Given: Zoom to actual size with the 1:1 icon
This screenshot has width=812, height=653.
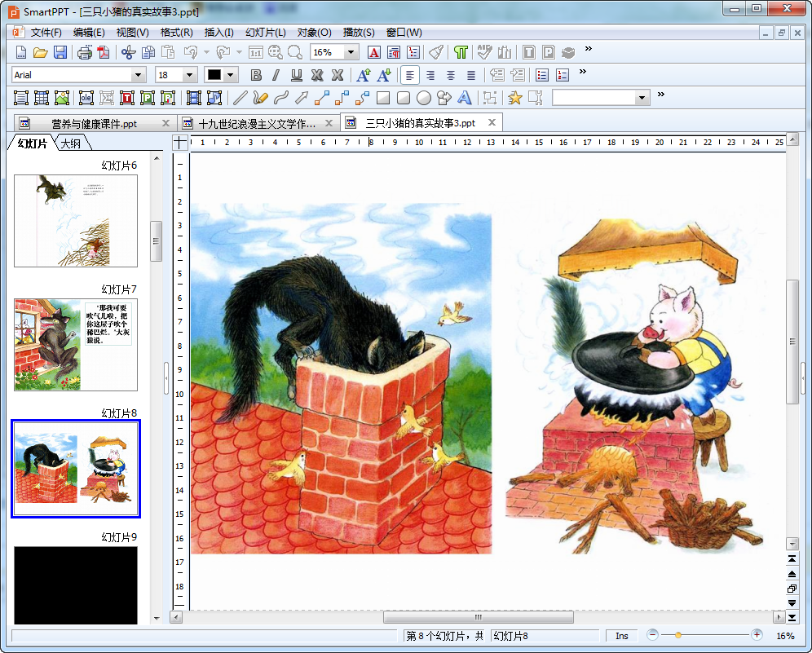Looking at the screenshot, I should [x=256, y=52].
